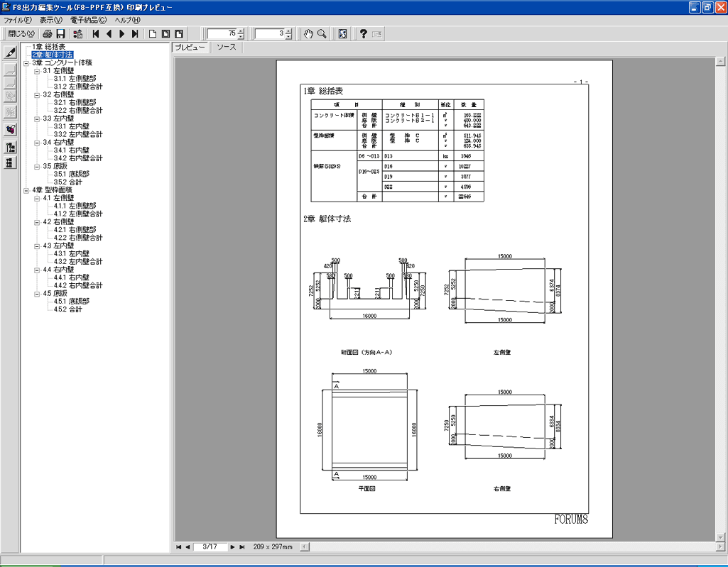Click the first disabled layer icon in sidebar
Image resolution: width=728 pixels, height=567 pixels.
(x=11, y=70)
